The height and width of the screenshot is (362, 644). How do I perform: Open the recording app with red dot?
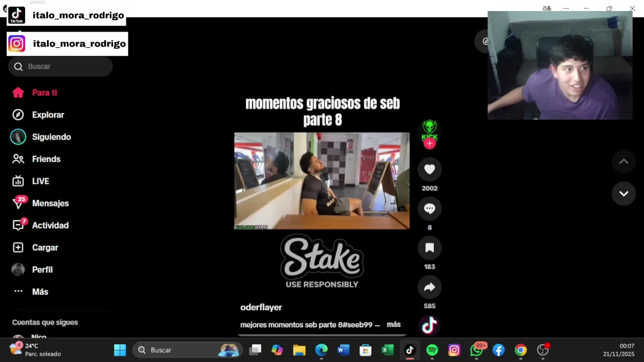coord(543,350)
